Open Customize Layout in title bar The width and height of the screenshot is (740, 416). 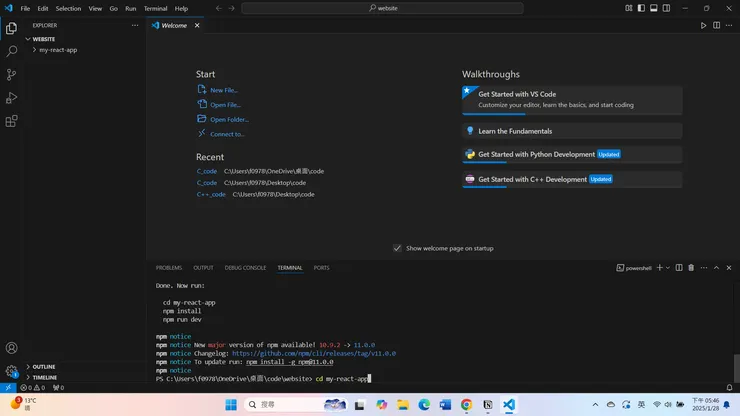coord(629,8)
